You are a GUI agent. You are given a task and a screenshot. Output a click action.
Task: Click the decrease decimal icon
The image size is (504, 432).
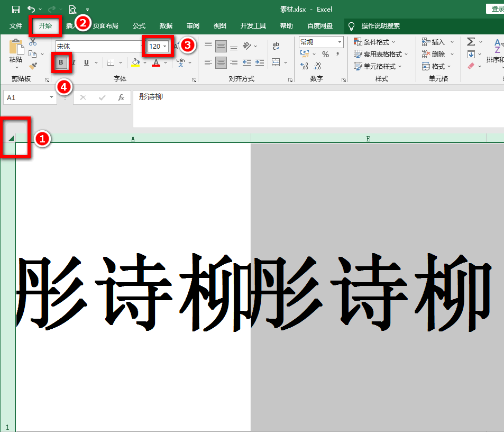tap(317, 66)
